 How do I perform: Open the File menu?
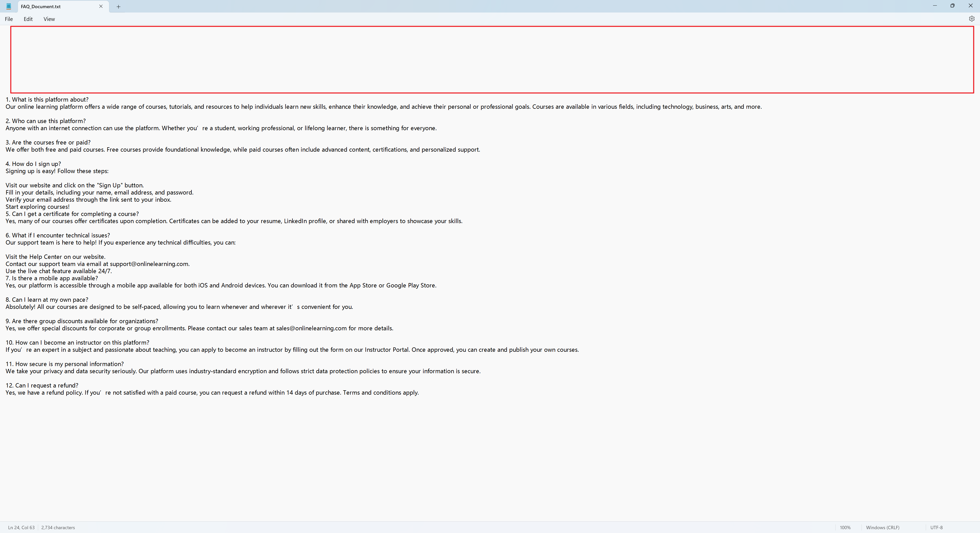tap(9, 19)
